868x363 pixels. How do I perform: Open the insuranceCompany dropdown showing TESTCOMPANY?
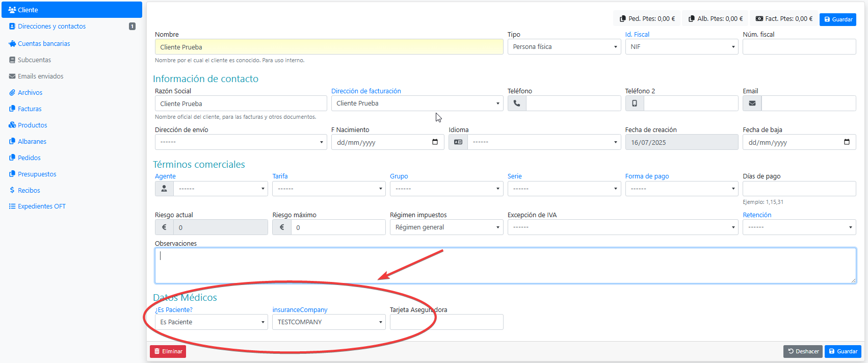pos(329,322)
